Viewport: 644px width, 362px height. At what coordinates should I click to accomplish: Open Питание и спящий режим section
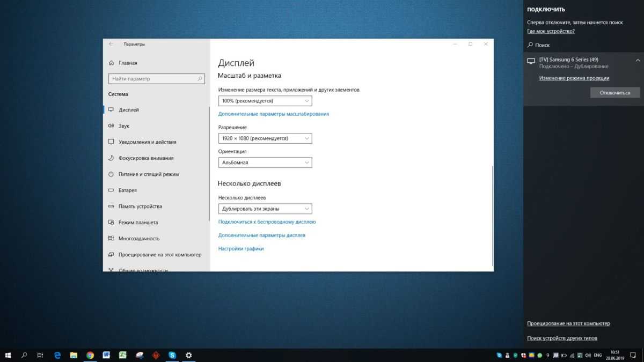pos(149,174)
